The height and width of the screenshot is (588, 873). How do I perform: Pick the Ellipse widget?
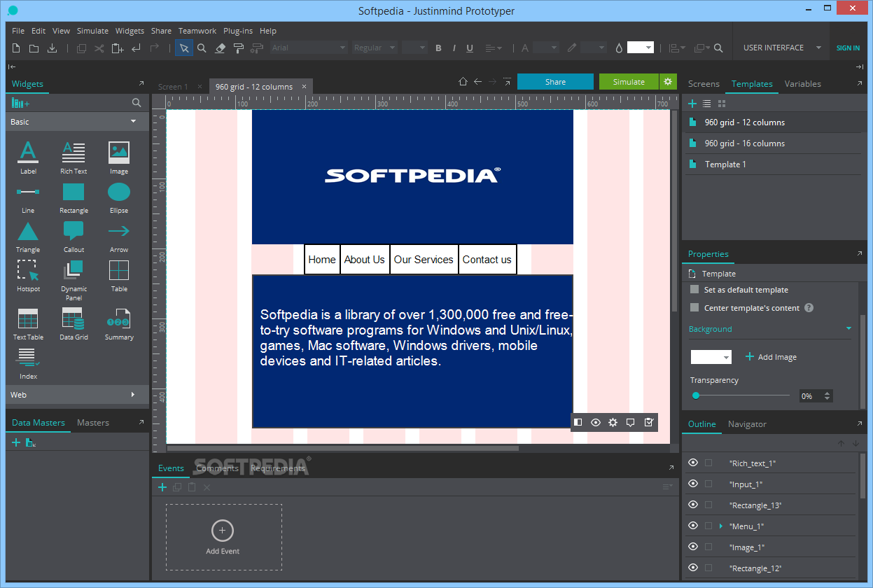119,198
